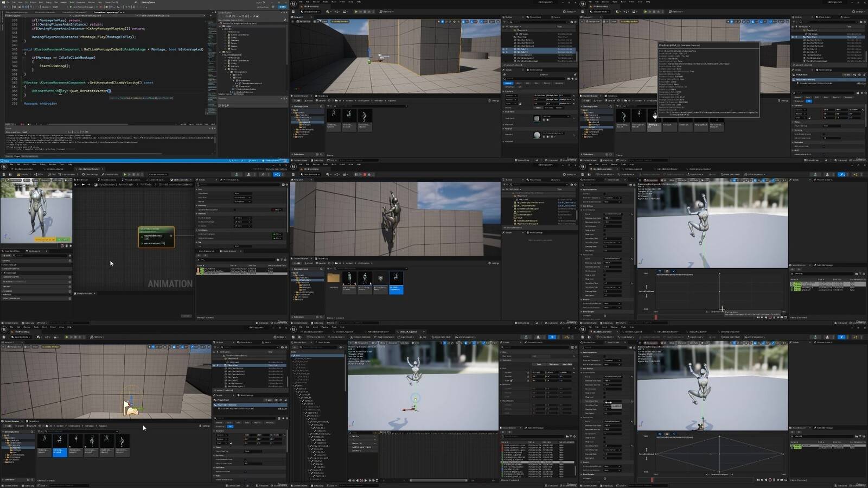868x488 pixels.
Task: Click the Add button in the Player Start Details header
Action: coord(268,400)
